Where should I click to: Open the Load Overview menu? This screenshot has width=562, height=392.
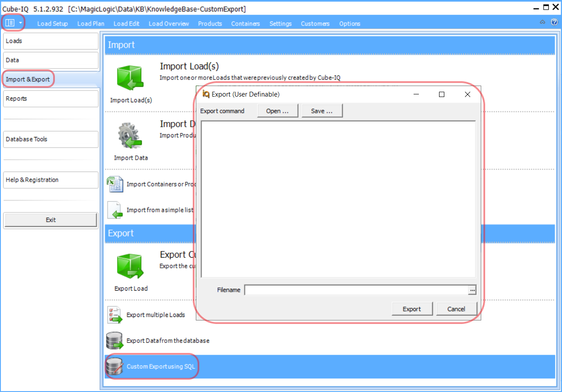pos(169,24)
